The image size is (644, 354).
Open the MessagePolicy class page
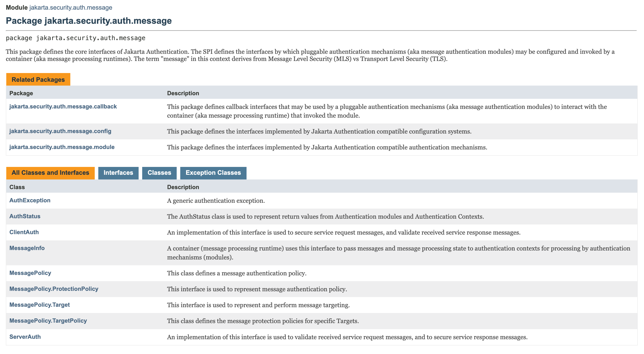click(30, 273)
